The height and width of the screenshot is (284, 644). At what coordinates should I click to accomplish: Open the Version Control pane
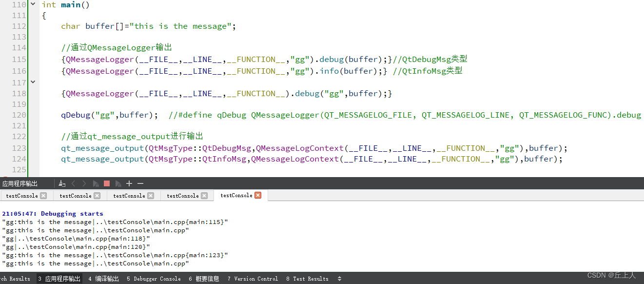pos(253,278)
